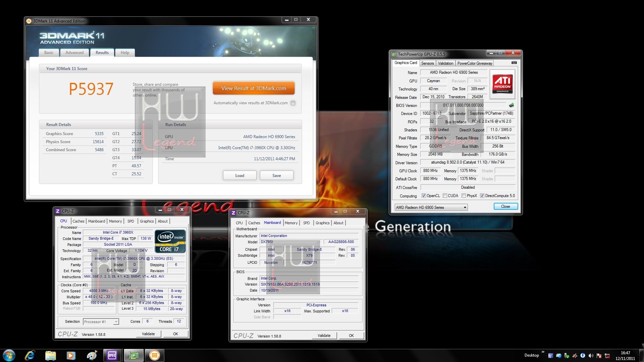Click Validate in the right CPU-Z window
The height and width of the screenshot is (362, 644).
[324, 336]
